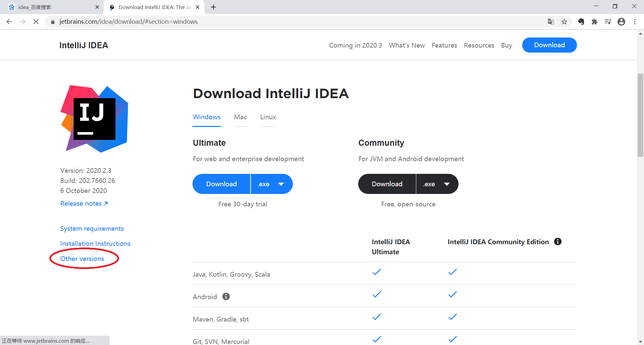Open the Chrome profile avatar

pyautogui.click(x=622, y=22)
